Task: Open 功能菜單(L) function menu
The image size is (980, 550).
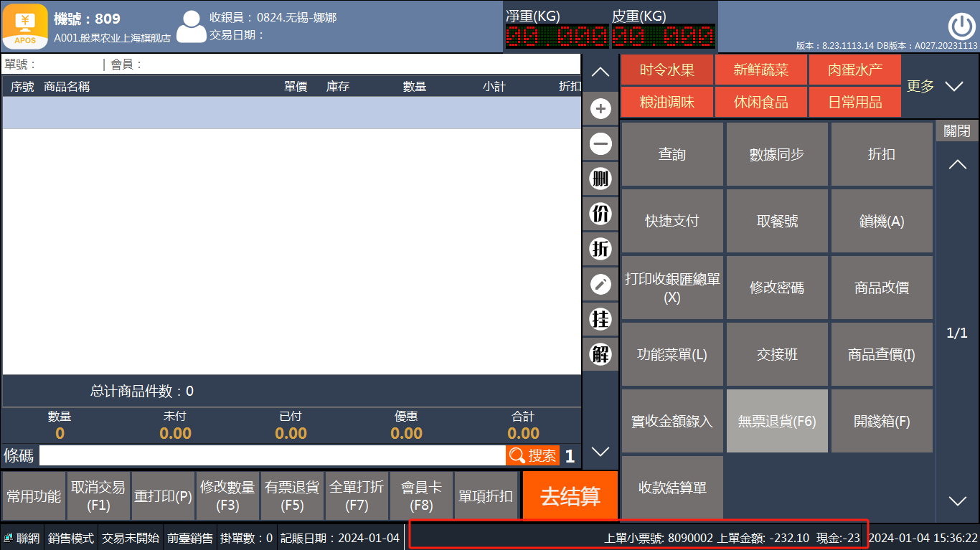Action: (x=672, y=354)
